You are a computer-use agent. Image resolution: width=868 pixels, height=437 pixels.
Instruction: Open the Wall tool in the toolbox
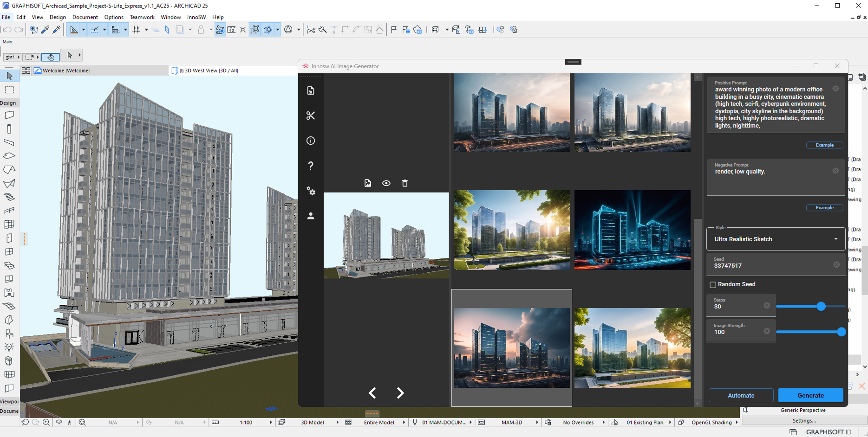(9, 115)
